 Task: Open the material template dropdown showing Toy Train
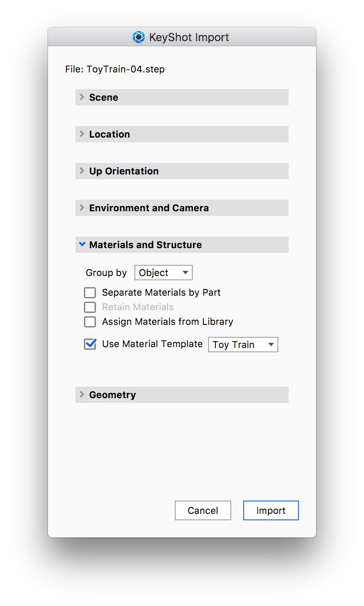click(x=243, y=344)
